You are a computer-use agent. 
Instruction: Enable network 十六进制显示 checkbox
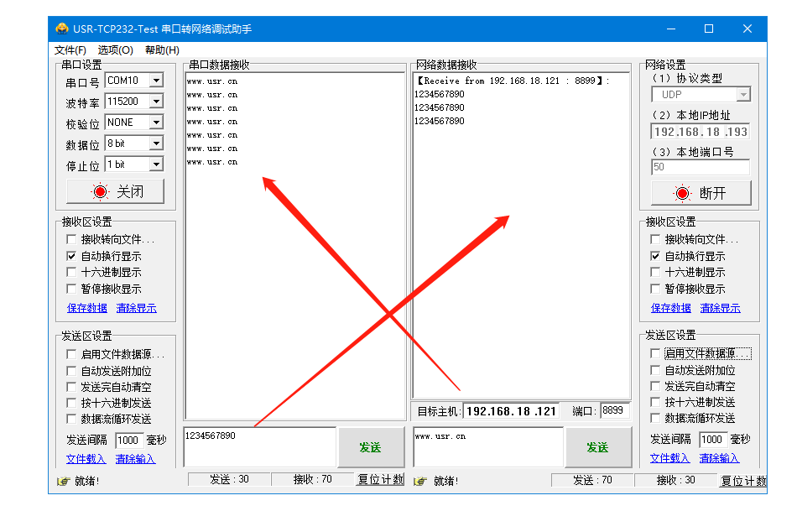coord(656,272)
